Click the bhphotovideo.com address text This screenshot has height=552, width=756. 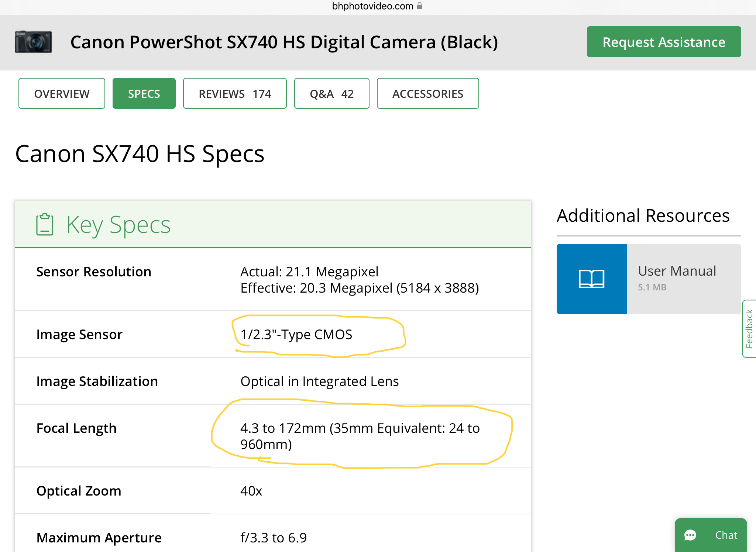click(372, 6)
